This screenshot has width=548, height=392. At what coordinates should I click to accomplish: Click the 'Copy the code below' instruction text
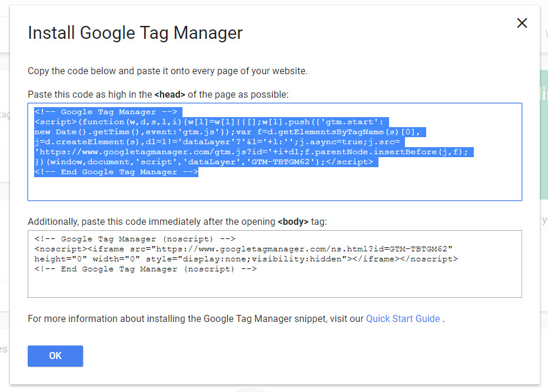point(167,71)
